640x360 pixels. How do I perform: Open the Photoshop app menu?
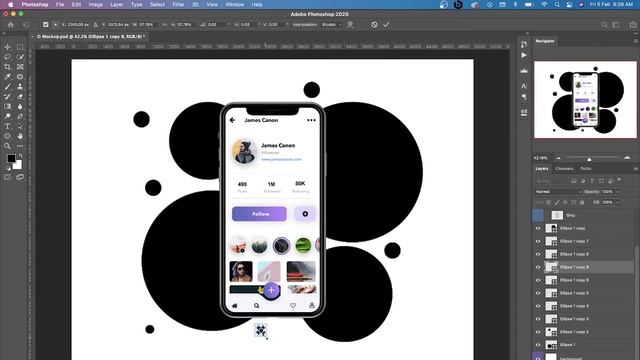pyautogui.click(x=35, y=4)
